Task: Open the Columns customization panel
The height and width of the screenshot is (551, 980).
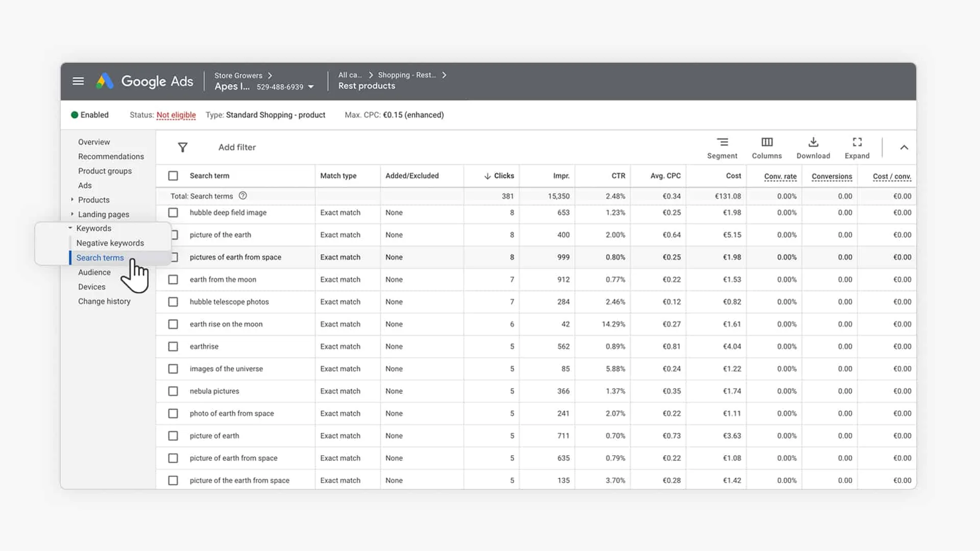Action: [767, 147]
